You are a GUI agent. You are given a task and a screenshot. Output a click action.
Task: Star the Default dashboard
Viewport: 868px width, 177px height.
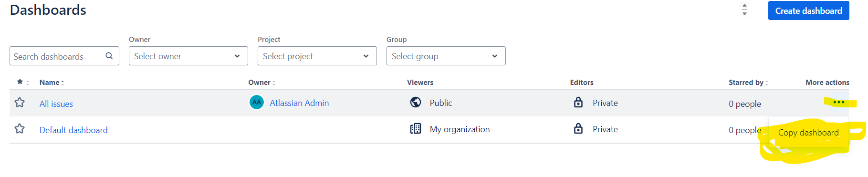pyautogui.click(x=20, y=129)
